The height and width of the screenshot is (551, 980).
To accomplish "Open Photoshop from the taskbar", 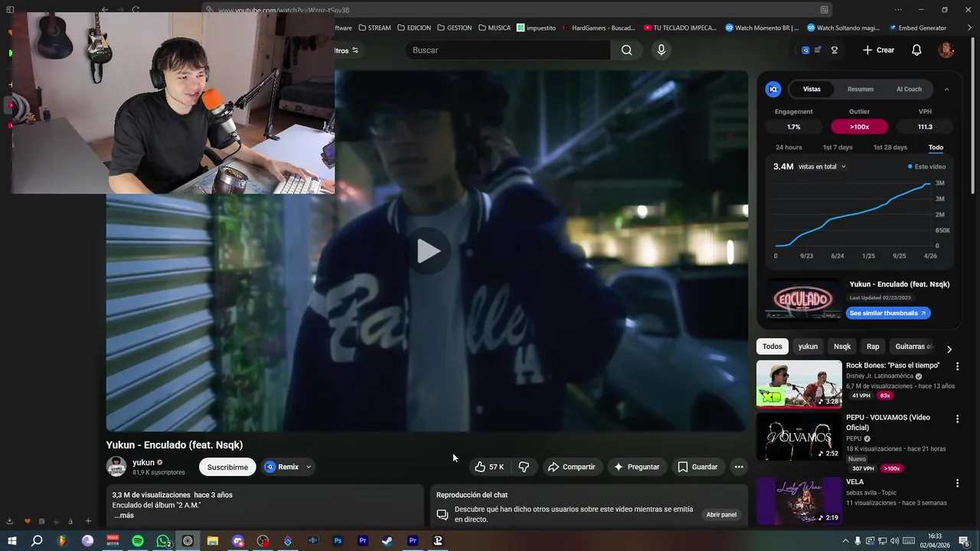I will click(338, 541).
